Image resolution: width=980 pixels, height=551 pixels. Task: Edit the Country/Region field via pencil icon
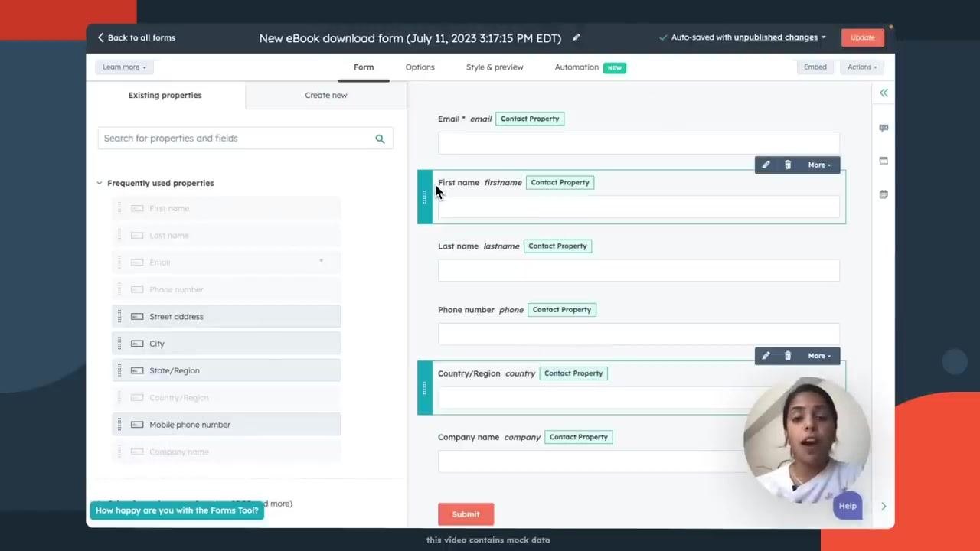pos(766,356)
